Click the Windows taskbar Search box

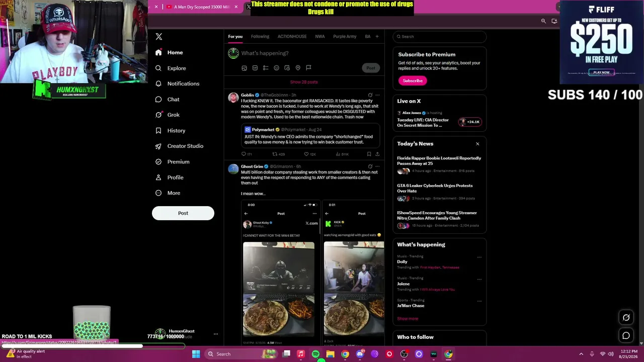click(x=240, y=354)
